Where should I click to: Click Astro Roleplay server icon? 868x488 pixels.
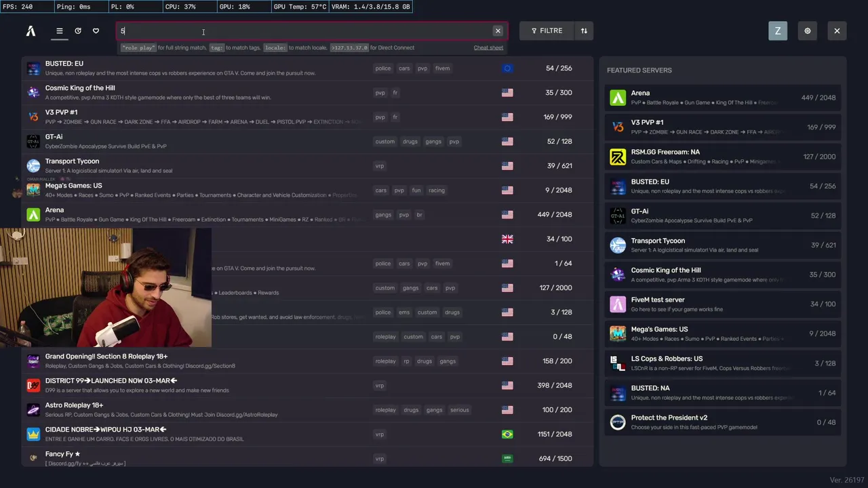tap(33, 409)
